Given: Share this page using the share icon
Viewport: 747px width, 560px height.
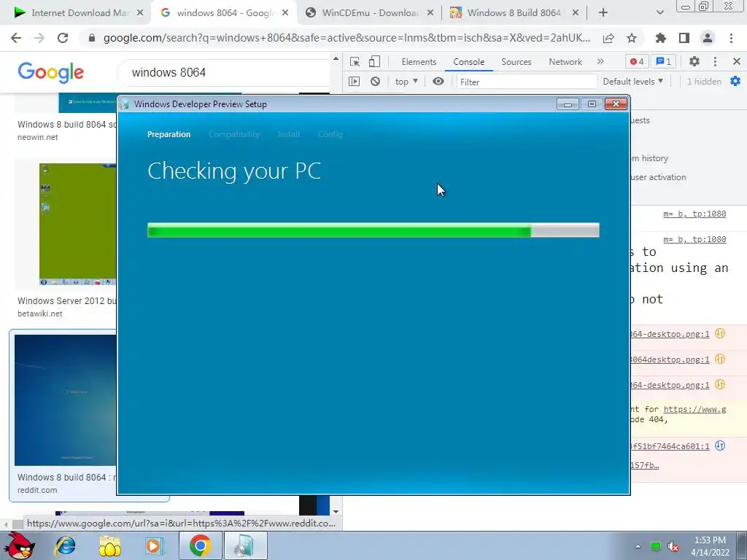Looking at the screenshot, I should pyautogui.click(x=608, y=38).
